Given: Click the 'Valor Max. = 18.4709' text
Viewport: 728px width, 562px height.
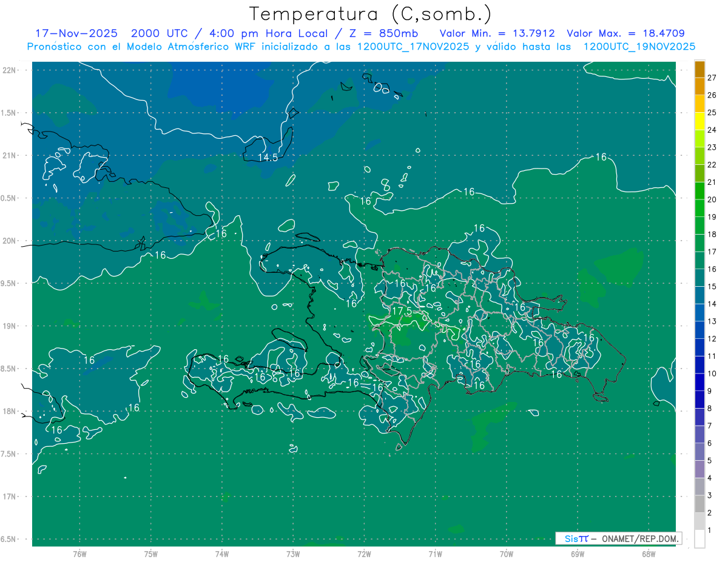Looking at the screenshot, I should [x=625, y=33].
